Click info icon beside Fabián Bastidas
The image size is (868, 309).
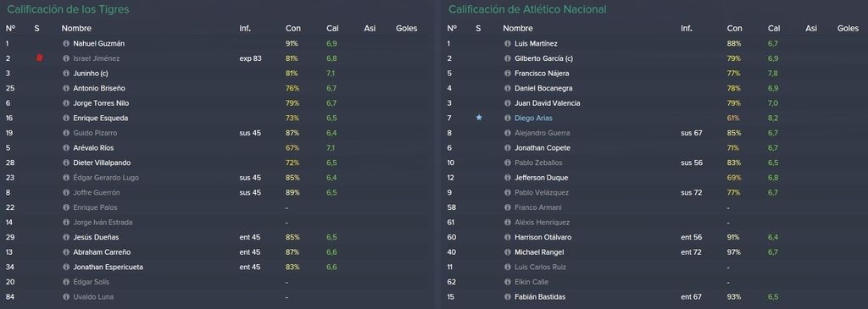point(508,297)
